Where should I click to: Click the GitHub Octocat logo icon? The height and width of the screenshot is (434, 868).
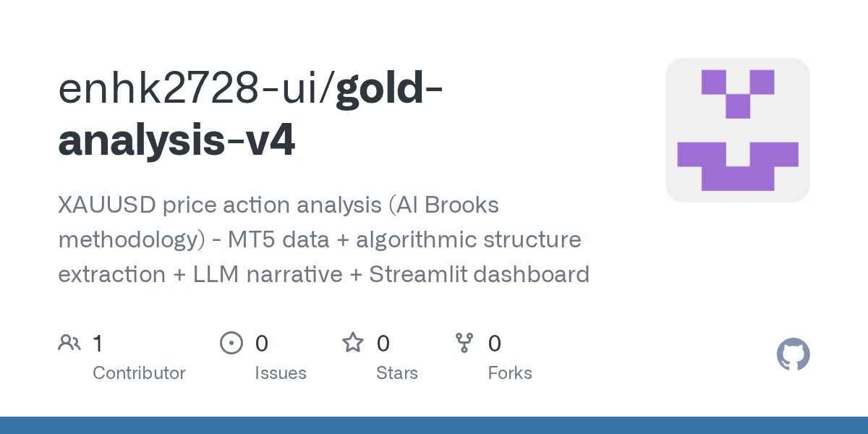793,354
